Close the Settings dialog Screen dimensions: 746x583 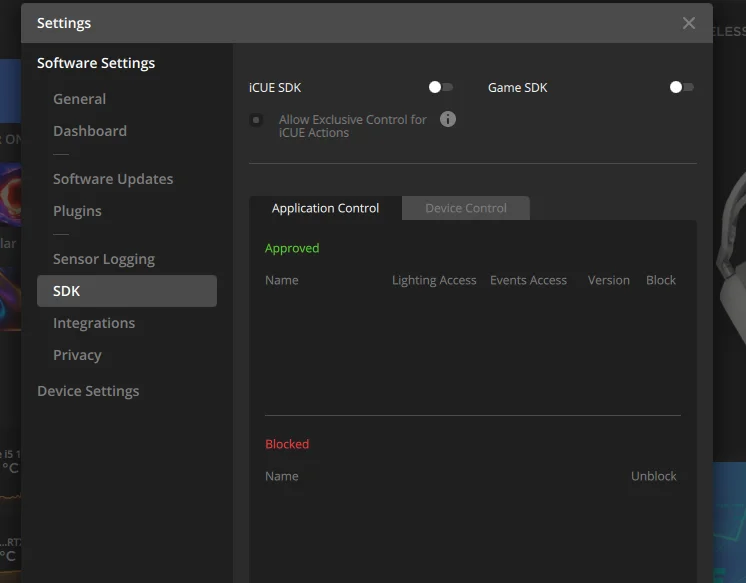pos(689,23)
